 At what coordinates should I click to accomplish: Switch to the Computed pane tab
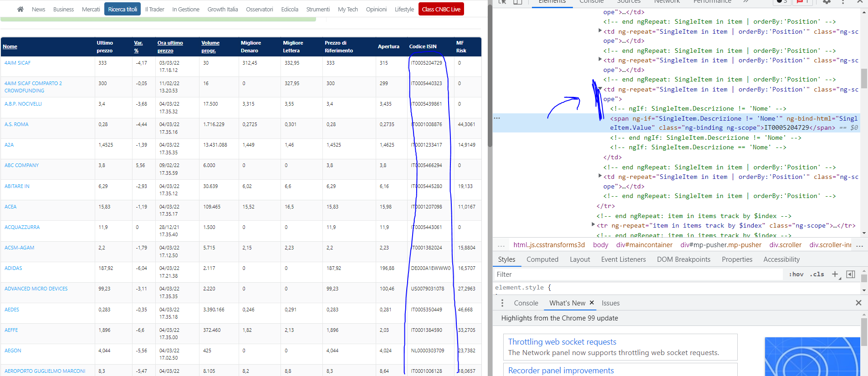click(x=542, y=259)
